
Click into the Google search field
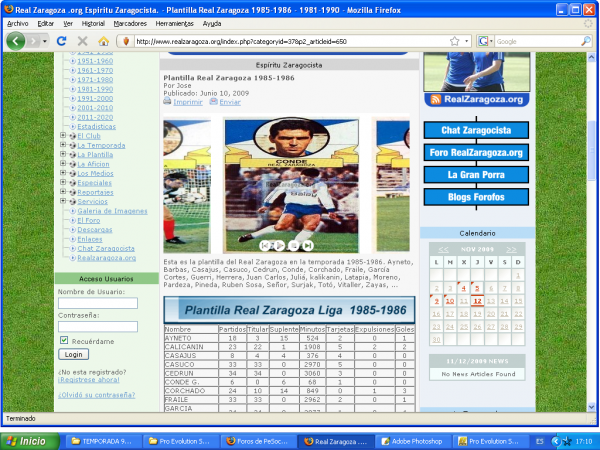pyautogui.click(x=537, y=41)
